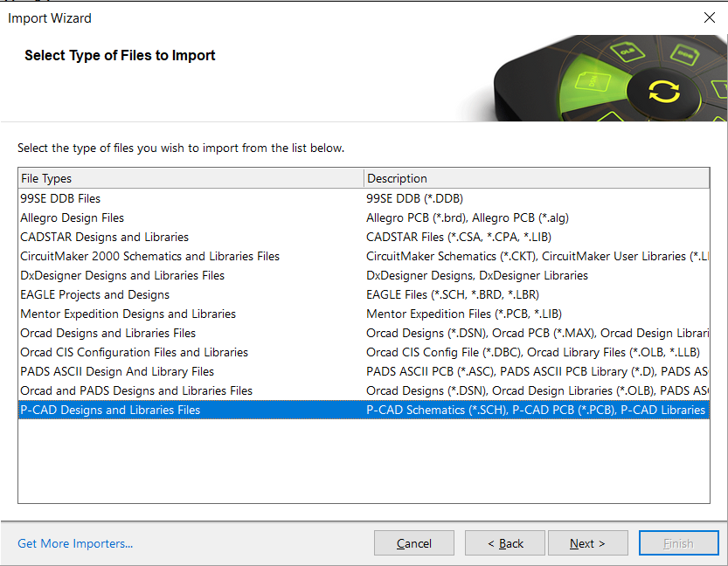The image size is (728, 566).
Task: Click the DxDesigner Designs, DxDesigner Libraries description
Action: (477, 276)
